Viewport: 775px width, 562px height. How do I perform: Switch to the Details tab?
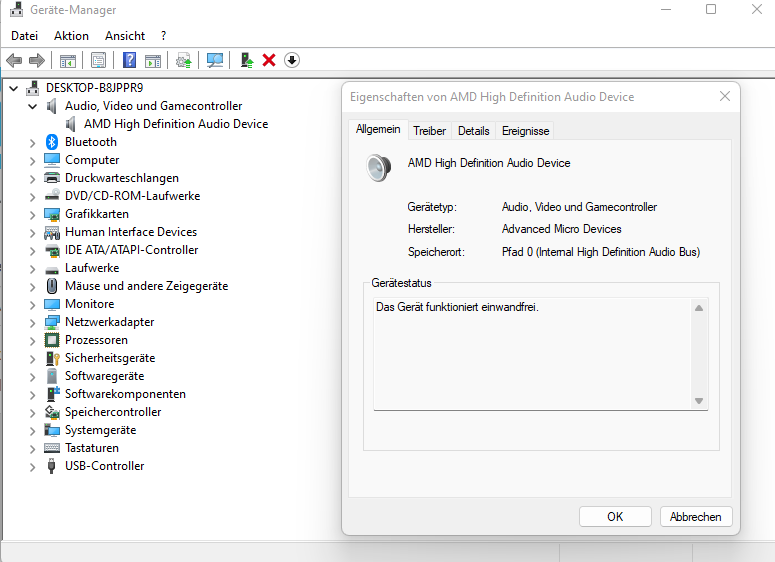tap(474, 131)
